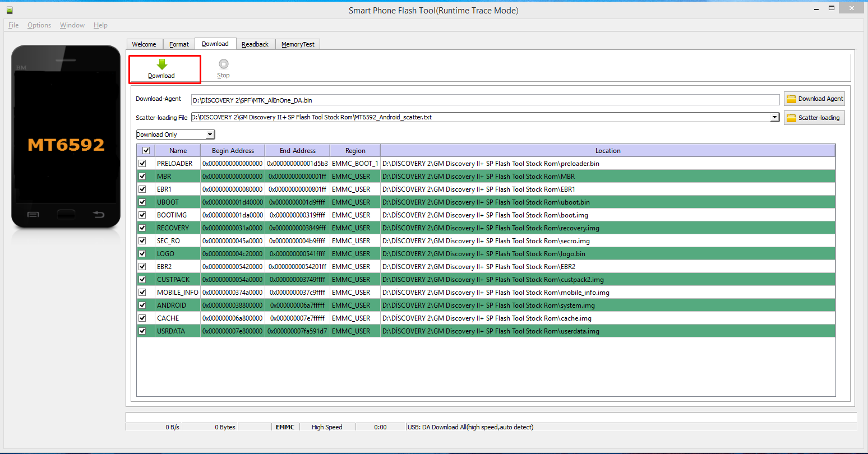The height and width of the screenshot is (454, 868).
Task: Open the Options menu
Action: [x=39, y=25]
